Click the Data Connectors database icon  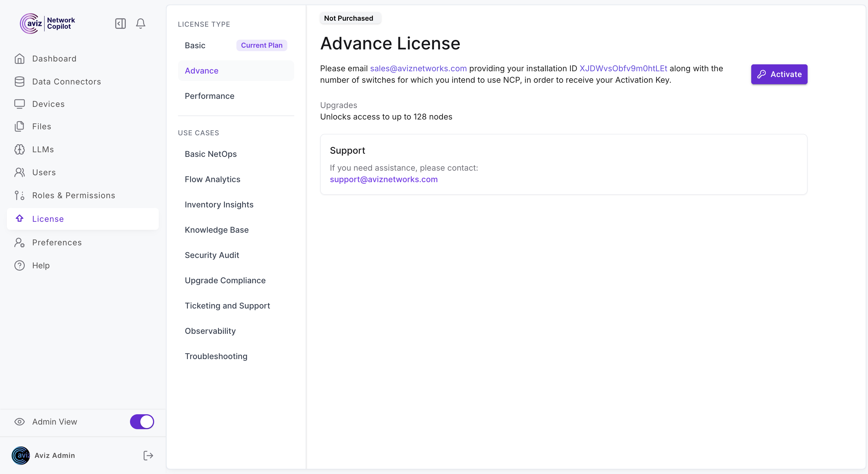tap(20, 82)
